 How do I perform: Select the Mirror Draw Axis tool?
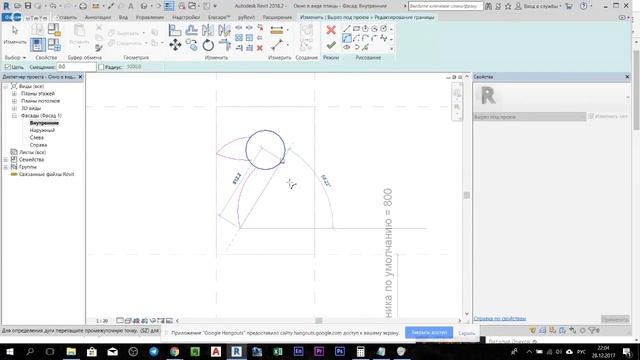[224, 30]
